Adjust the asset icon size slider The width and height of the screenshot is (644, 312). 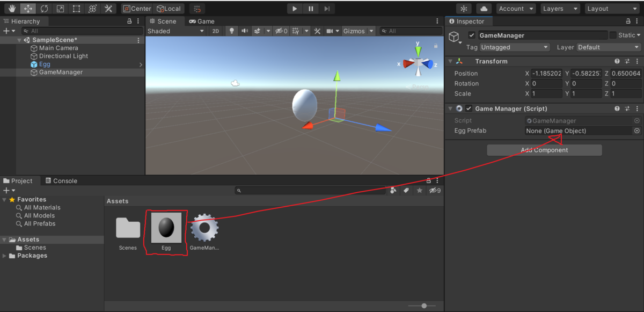424,306
